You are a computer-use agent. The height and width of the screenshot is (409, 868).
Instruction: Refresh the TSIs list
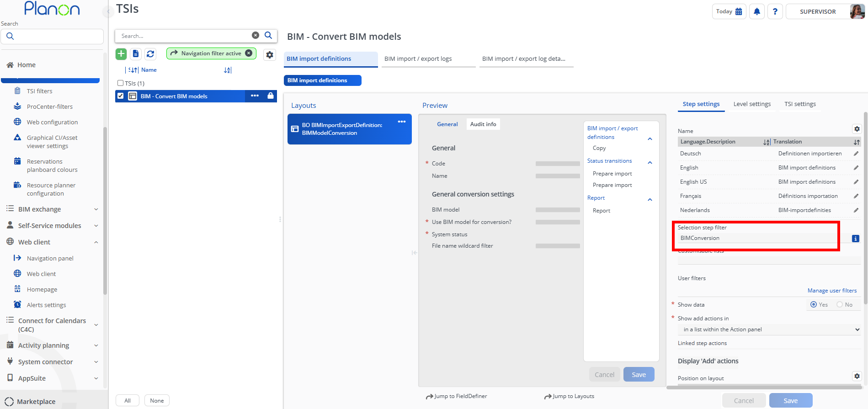pos(150,54)
